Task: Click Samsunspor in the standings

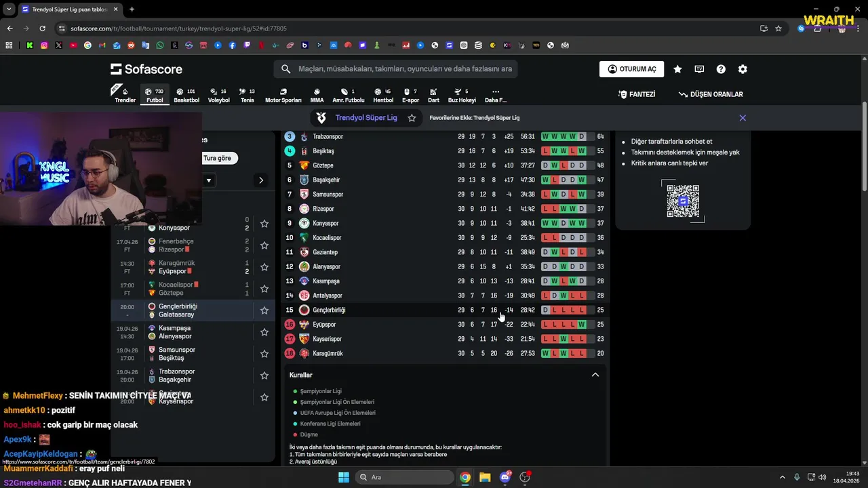Action: (328, 195)
